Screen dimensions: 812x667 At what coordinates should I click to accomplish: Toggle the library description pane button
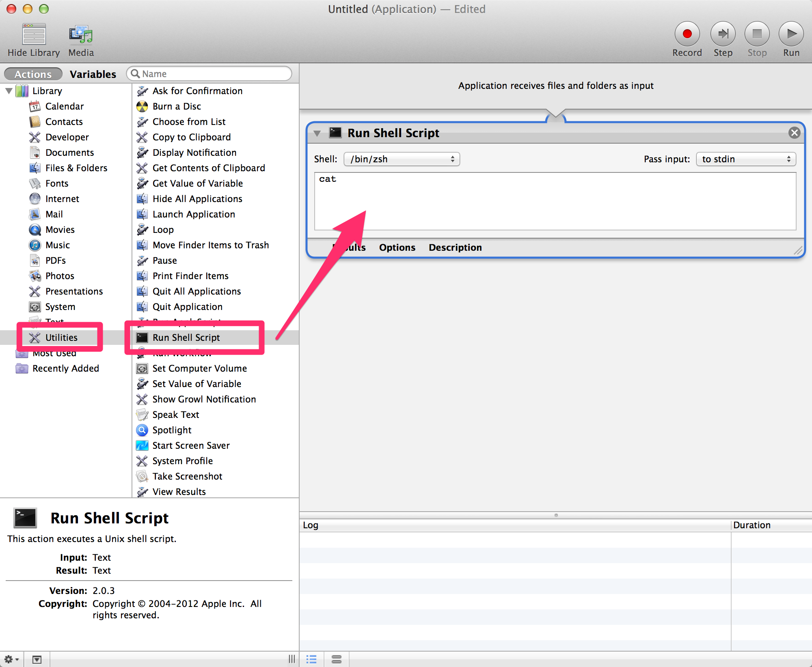click(37, 659)
